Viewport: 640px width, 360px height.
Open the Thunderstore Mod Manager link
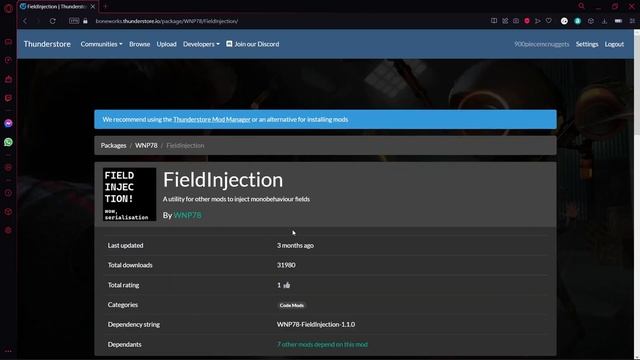click(x=211, y=120)
